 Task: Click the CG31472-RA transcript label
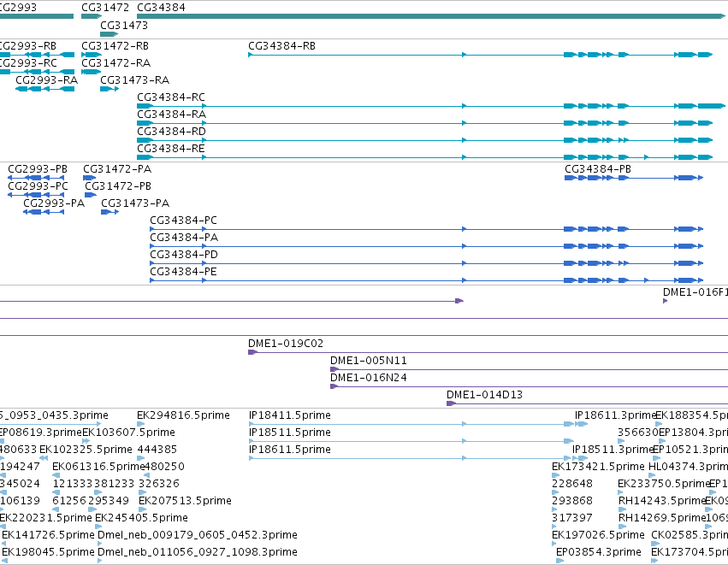116,63
